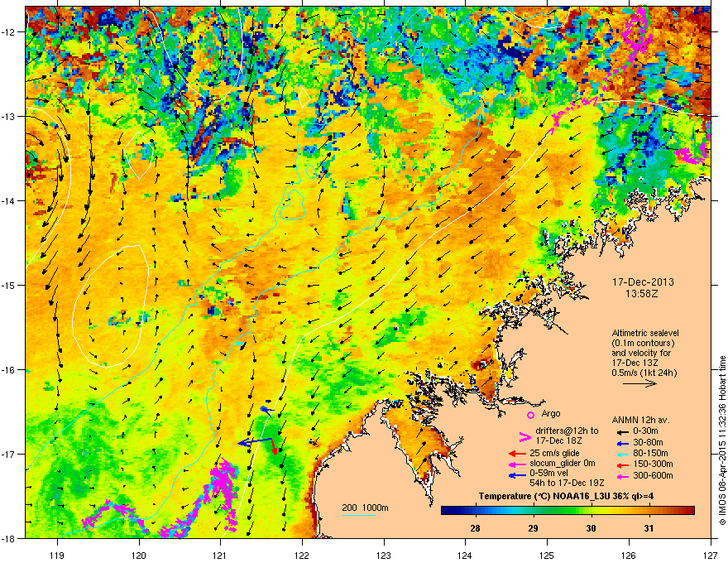Click the '80-150m' depth label
The image size is (728, 563).
[x=650, y=454]
